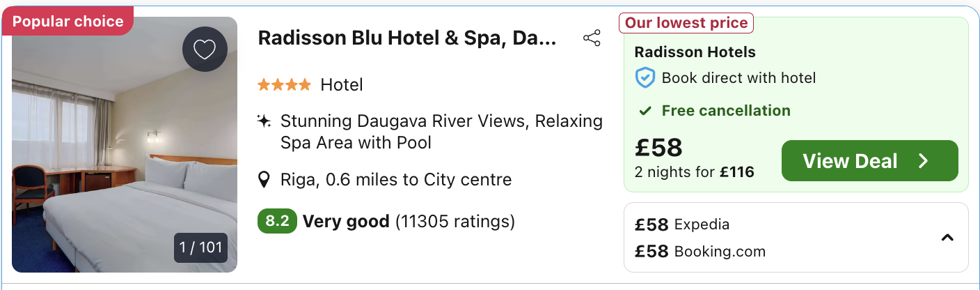Save hotel with the heart icon
The image size is (980, 290).
[205, 49]
